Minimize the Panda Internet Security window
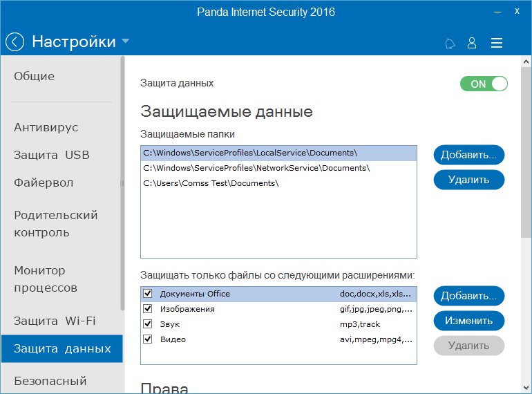 [497, 12]
